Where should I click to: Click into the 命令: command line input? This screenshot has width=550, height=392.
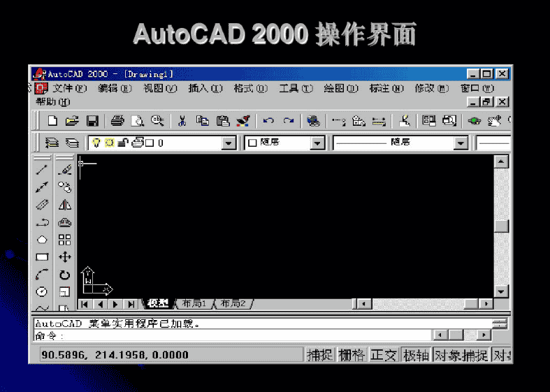pyautogui.click(x=231, y=336)
